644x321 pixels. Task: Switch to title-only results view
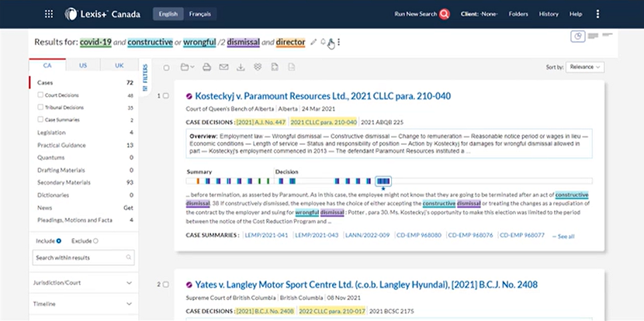click(608, 35)
